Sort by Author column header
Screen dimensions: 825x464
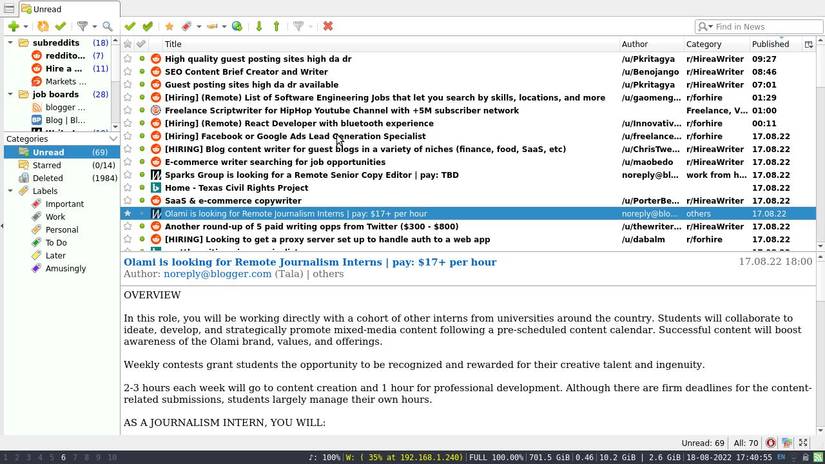[635, 44]
